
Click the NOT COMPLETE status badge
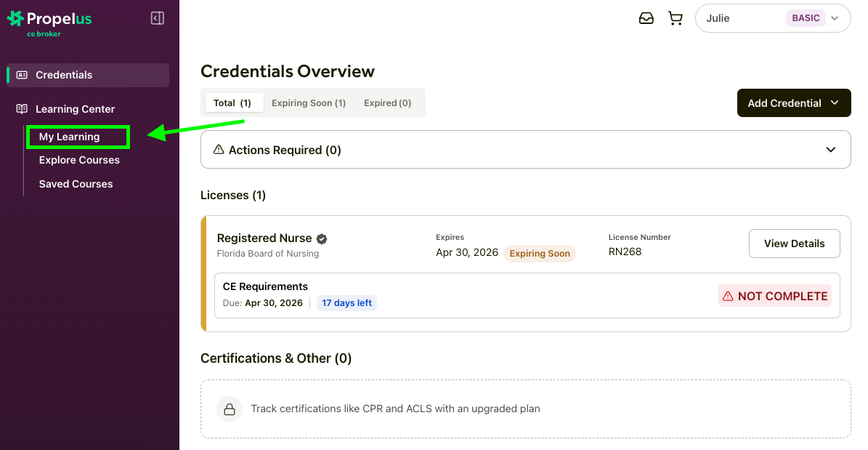(x=774, y=296)
